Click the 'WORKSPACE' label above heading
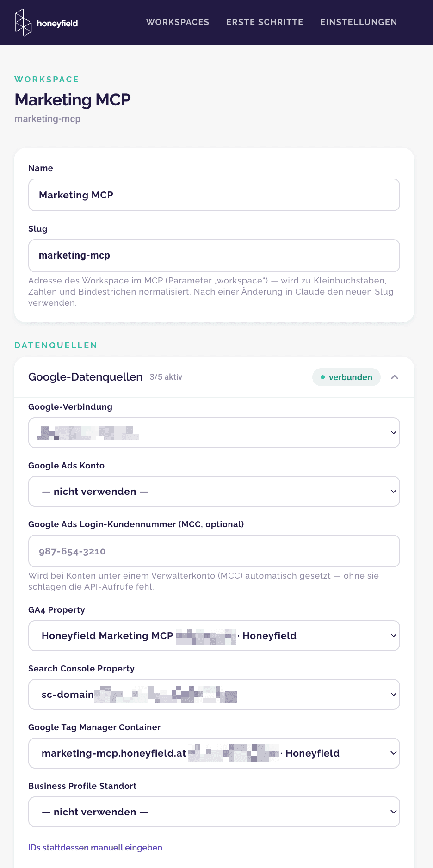The height and width of the screenshot is (868, 433). (47, 80)
